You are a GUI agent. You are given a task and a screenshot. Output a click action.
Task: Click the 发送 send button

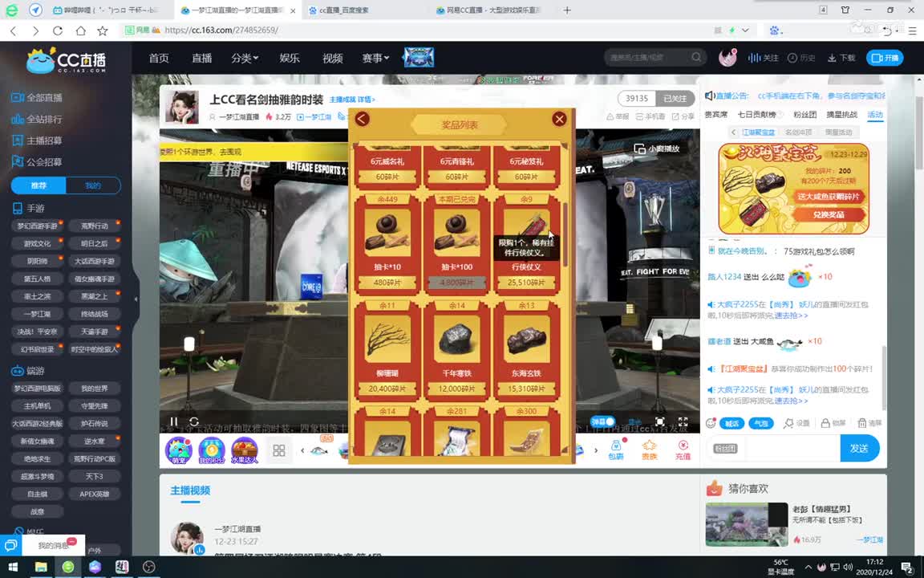(x=859, y=448)
